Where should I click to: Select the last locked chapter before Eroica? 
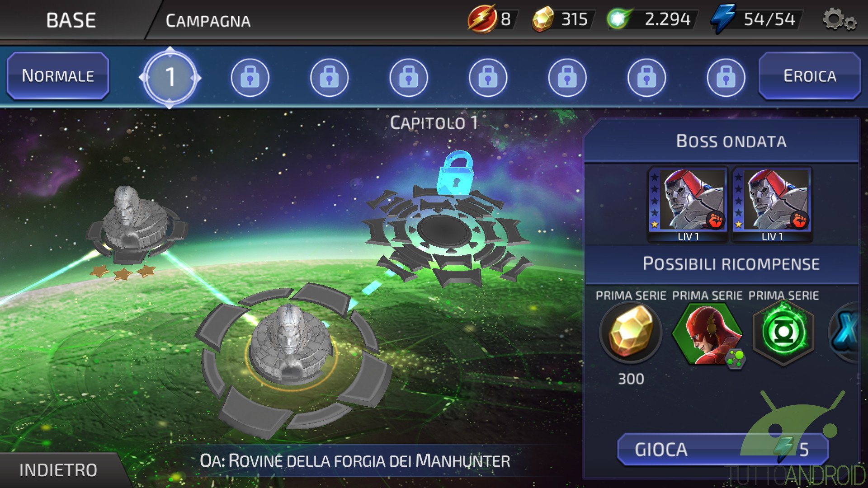(x=726, y=78)
